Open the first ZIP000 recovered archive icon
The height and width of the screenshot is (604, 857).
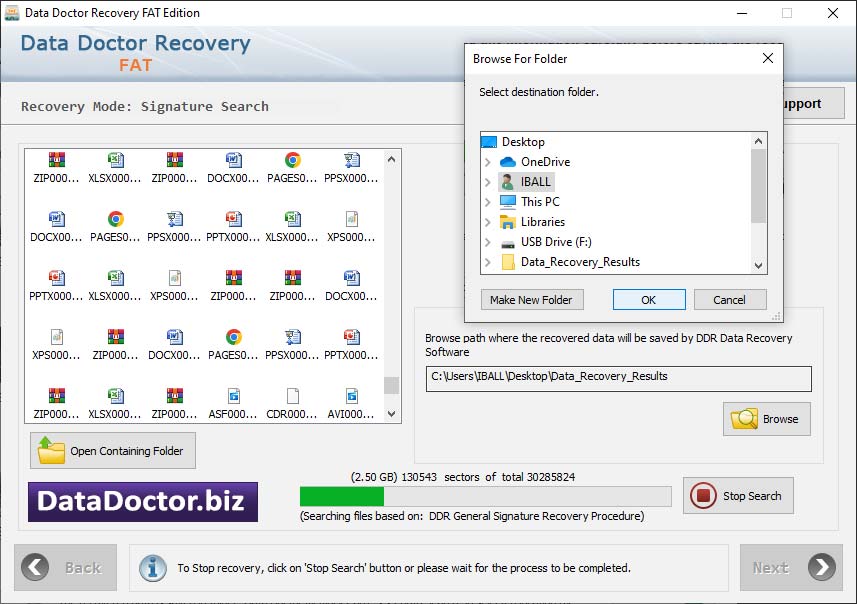click(55, 160)
